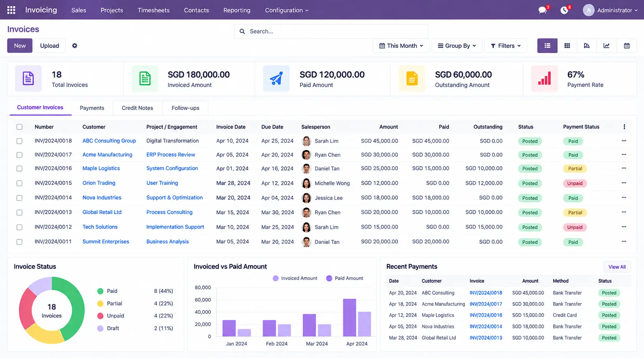The image size is (644, 358).
Task: Switch to graph view icon
Action: click(x=607, y=46)
